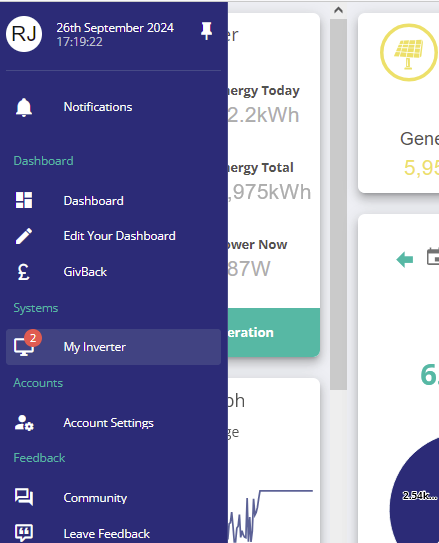Click the Account Settings user-gear icon
Viewport: 439px width, 543px height.
coord(24,423)
